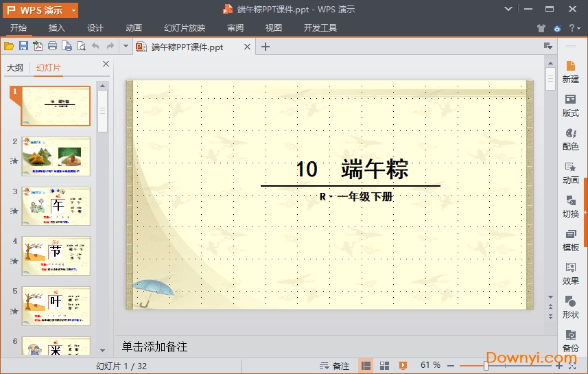Switch to normal view in the status bar
The width and height of the screenshot is (588, 374).
366,365
